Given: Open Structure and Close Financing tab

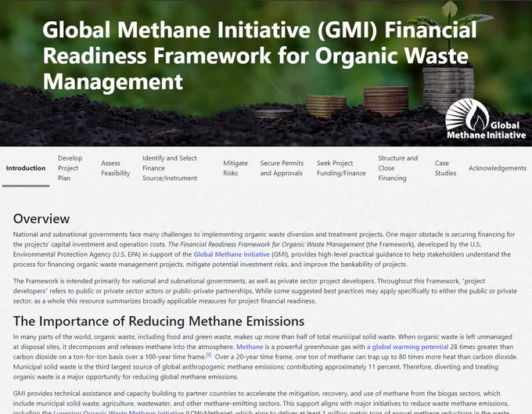Looking at the screenshot, I should coord(397,168).
